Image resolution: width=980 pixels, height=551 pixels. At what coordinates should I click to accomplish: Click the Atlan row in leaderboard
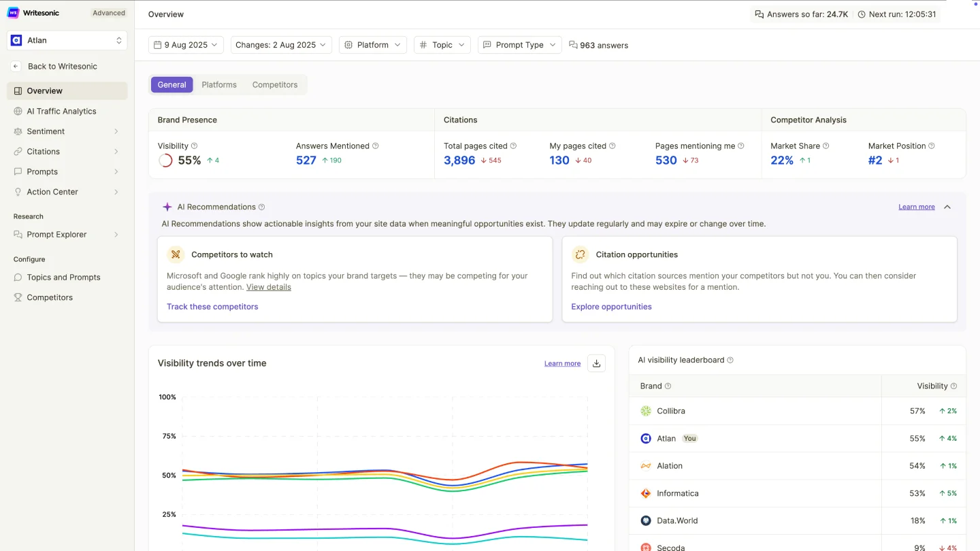tap(797, 438)
